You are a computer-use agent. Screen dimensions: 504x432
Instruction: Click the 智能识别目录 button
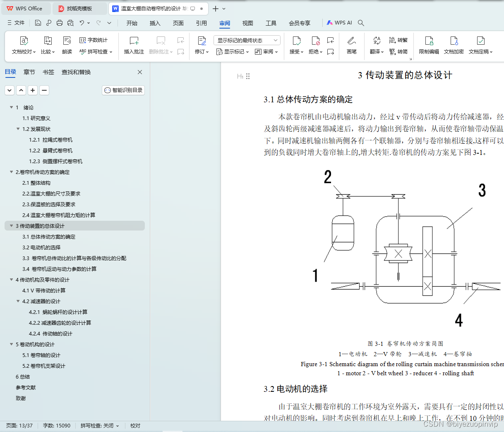123,90
